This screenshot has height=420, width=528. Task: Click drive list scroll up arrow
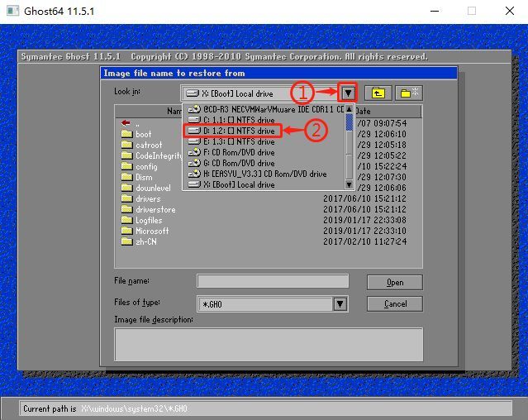pyautogui.click(x=350, y=109)
